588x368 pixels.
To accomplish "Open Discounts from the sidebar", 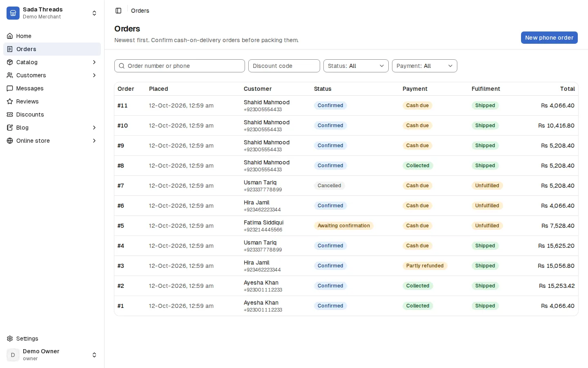I will tap(52, 114).
